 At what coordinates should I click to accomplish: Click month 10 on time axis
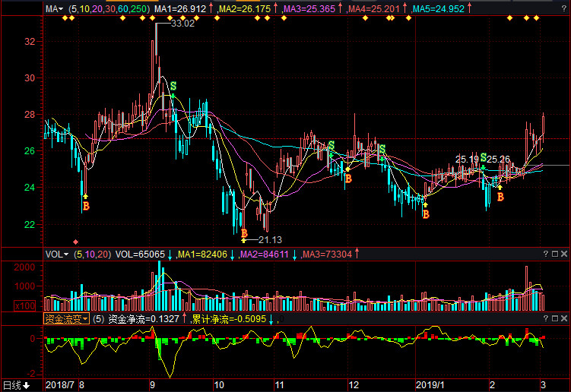[x=219, y=385]
